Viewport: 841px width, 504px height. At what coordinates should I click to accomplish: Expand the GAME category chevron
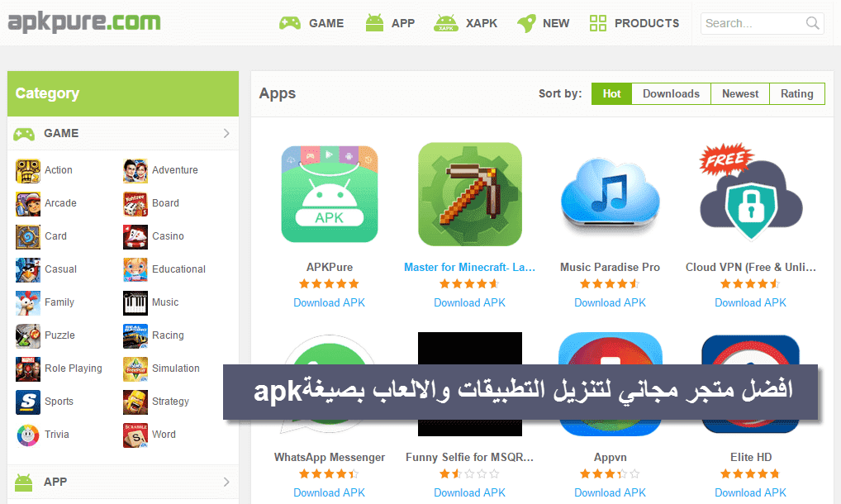pyautogui.click(x=226, y=134)
